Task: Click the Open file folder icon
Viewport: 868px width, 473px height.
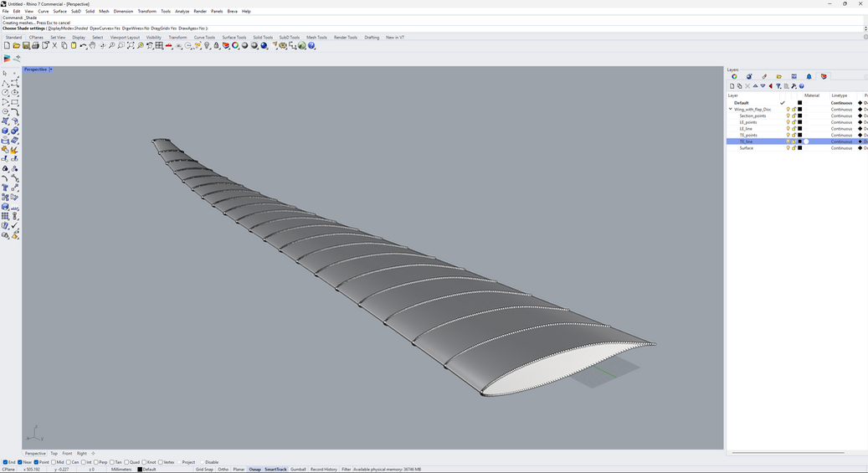Action: [17, 45]
